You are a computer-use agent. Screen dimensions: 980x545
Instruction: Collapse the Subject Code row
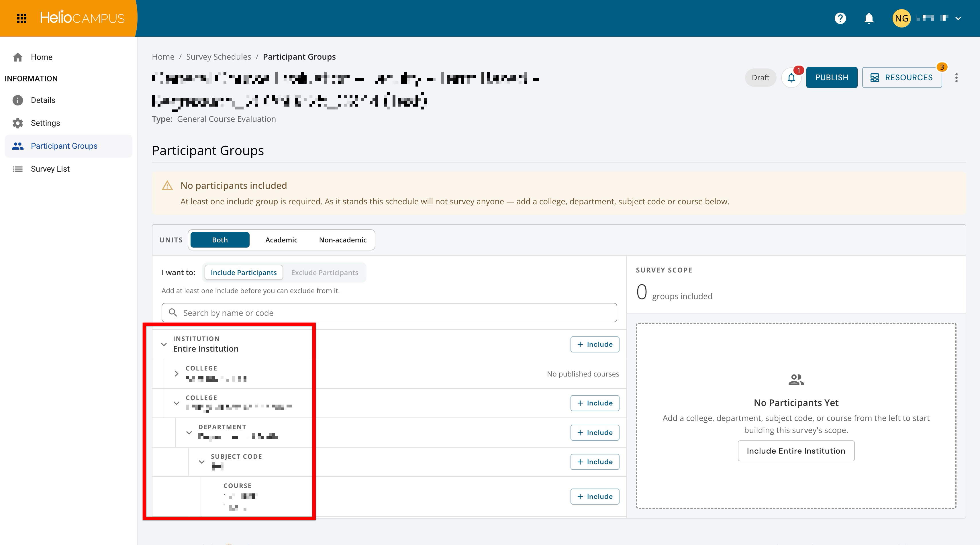coord(202,462)
